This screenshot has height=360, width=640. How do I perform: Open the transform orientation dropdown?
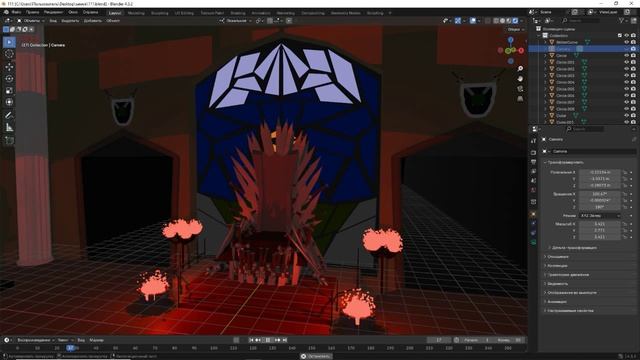236,20
